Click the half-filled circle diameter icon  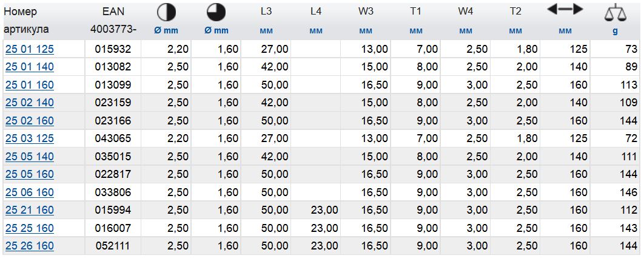pyautogui.click(x=166, y=12)
